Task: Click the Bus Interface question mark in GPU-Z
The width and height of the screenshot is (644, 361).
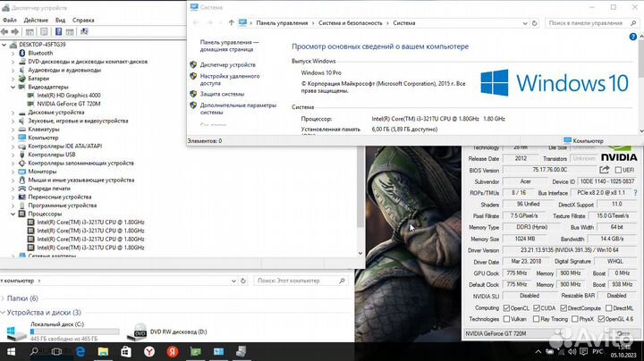Action: pyautogui.click(x=635, y=192)
